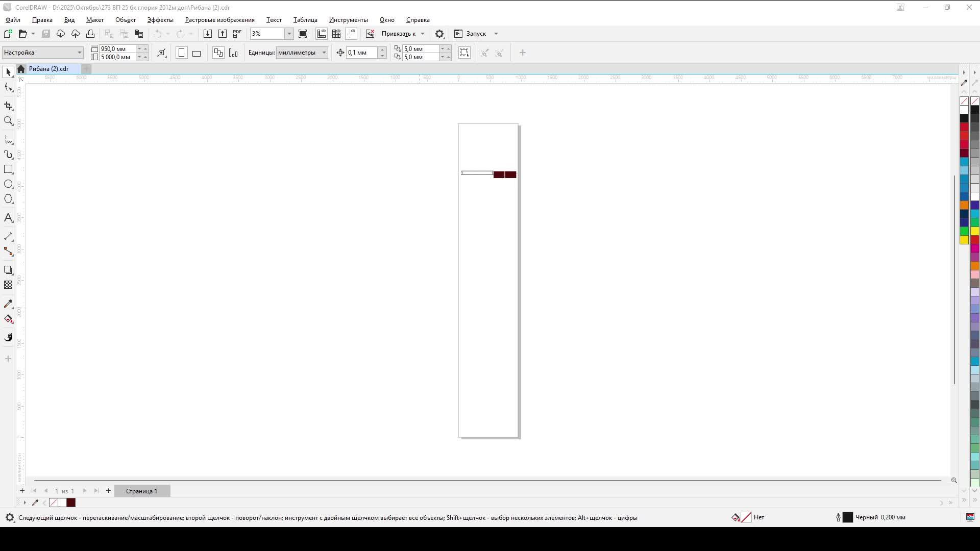The width and height of the screenshot is (980, 551).
Task: Select the Interactive Fill tool
Action: 8,319
